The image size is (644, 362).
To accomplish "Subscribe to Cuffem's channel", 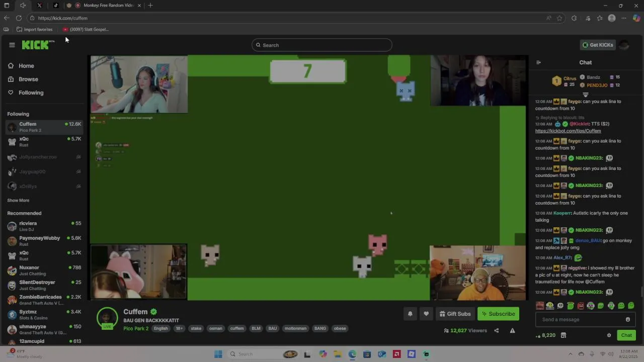I will [498, 314].
